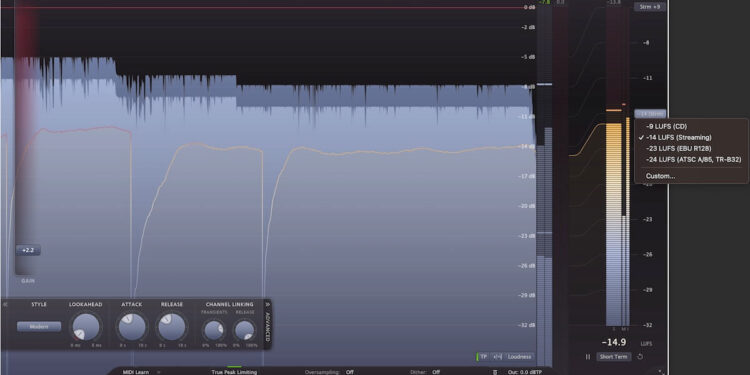Click the Channel Linking Transients knob
750x375 pixels.
[213, 331]
